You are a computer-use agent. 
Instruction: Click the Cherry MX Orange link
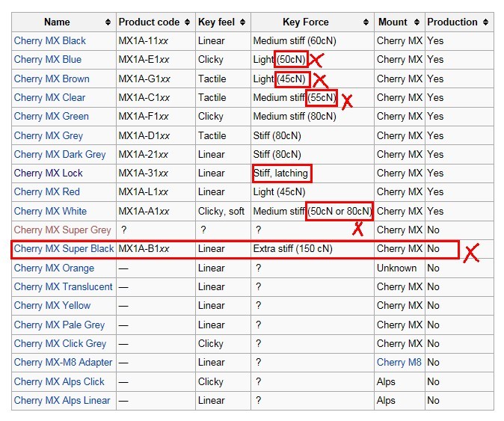[x=54, y=268]
